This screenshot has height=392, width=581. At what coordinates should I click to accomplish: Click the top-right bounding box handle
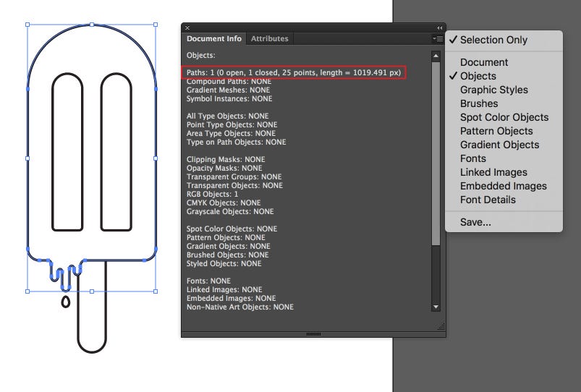(156, 25)
